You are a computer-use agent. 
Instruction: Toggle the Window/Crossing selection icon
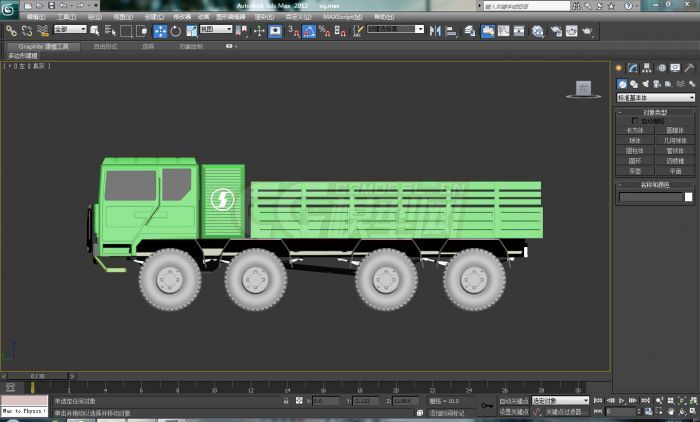[142, 31]
